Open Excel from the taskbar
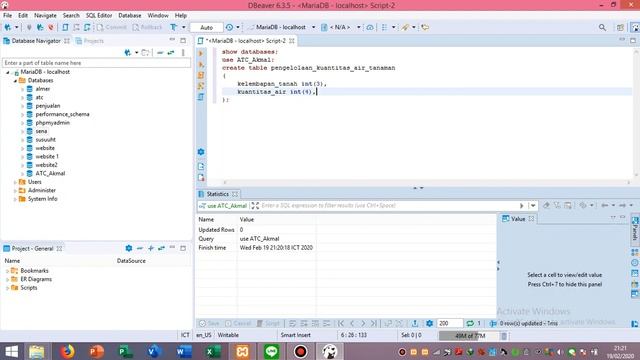This screenshot has height=360, width=640. point(213,351)
